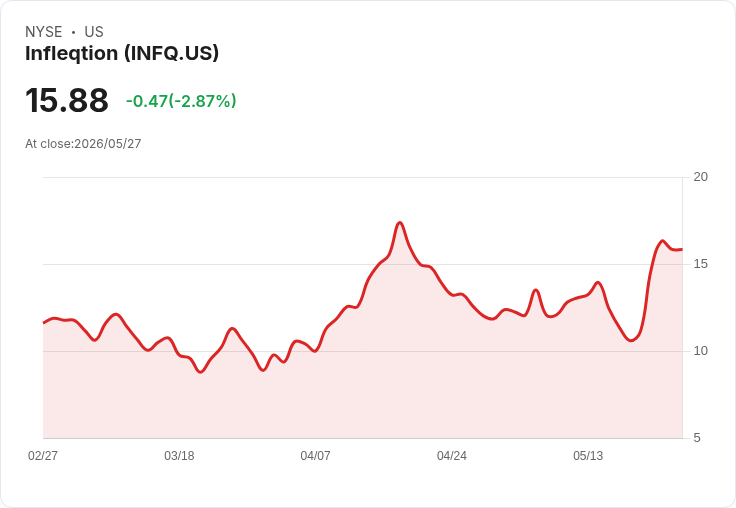Click the sharp dip bottom after 05/13
Screen dimensions: 736x508
[x=631, y=341]
